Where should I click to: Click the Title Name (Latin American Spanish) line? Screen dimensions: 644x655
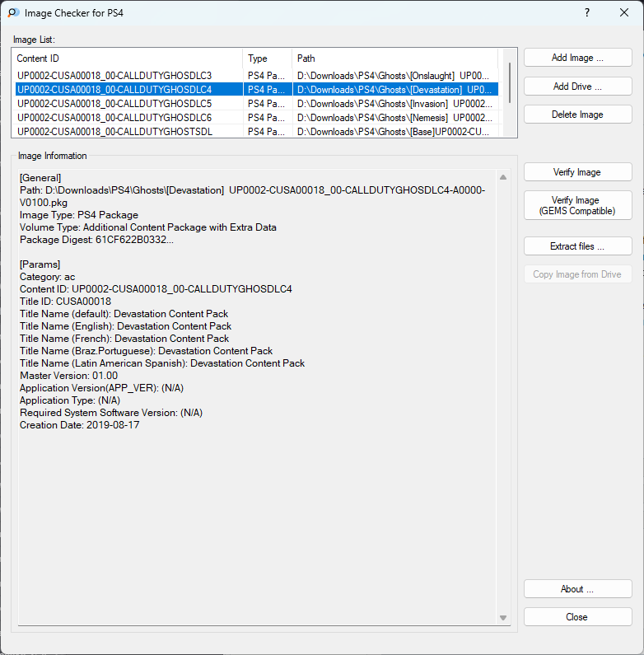coord(162,363)
